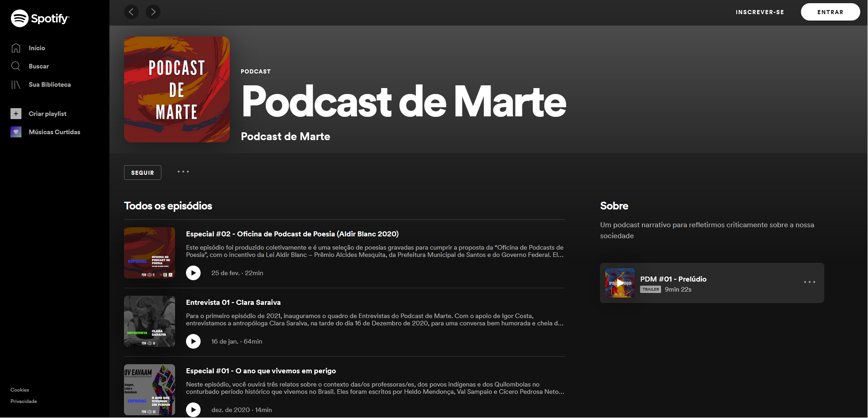
Task: Open Sua Biblioteca library icon
Action: 16,84
